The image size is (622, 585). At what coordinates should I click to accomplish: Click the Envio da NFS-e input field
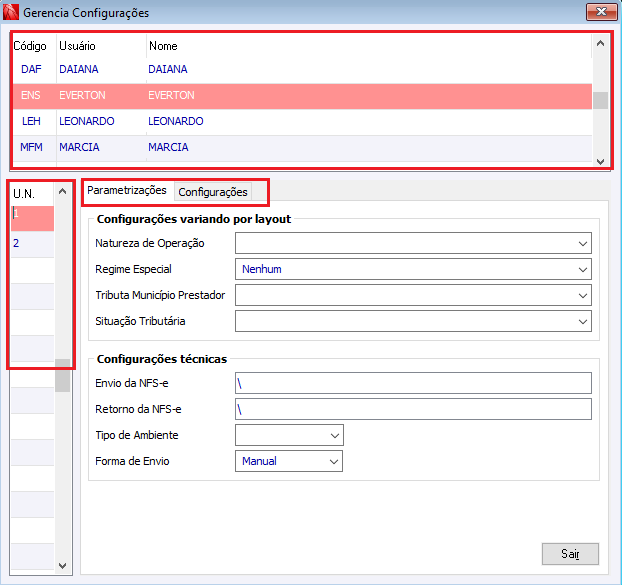pyautogui.click(x=413, y=383)
